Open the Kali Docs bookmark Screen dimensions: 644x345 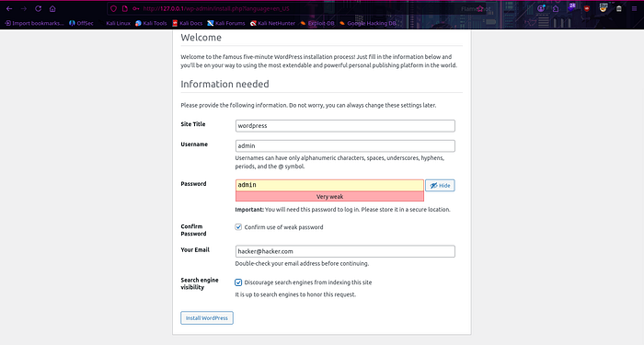click(188, 23)
